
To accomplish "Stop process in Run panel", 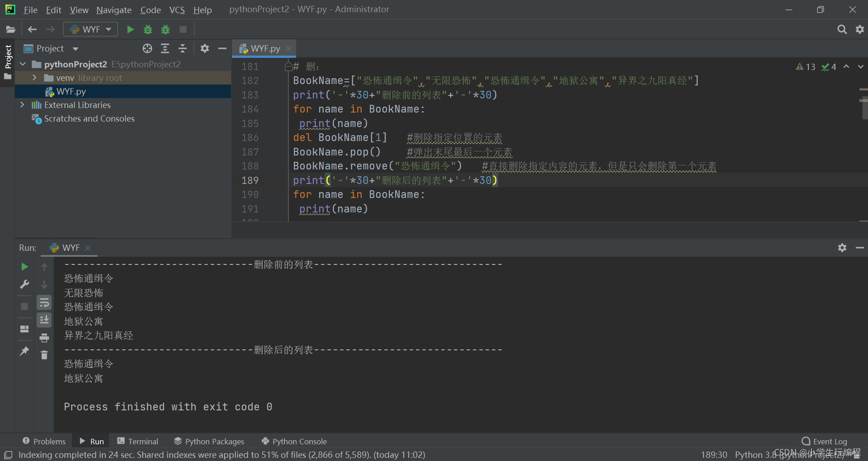I will [24, 306].
